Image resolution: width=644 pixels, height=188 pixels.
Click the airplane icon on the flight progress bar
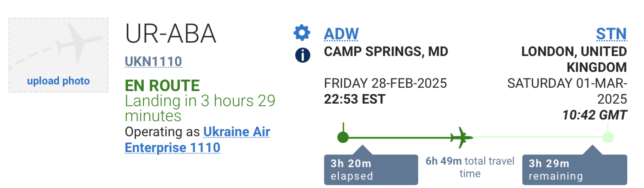tap(461, 137)
